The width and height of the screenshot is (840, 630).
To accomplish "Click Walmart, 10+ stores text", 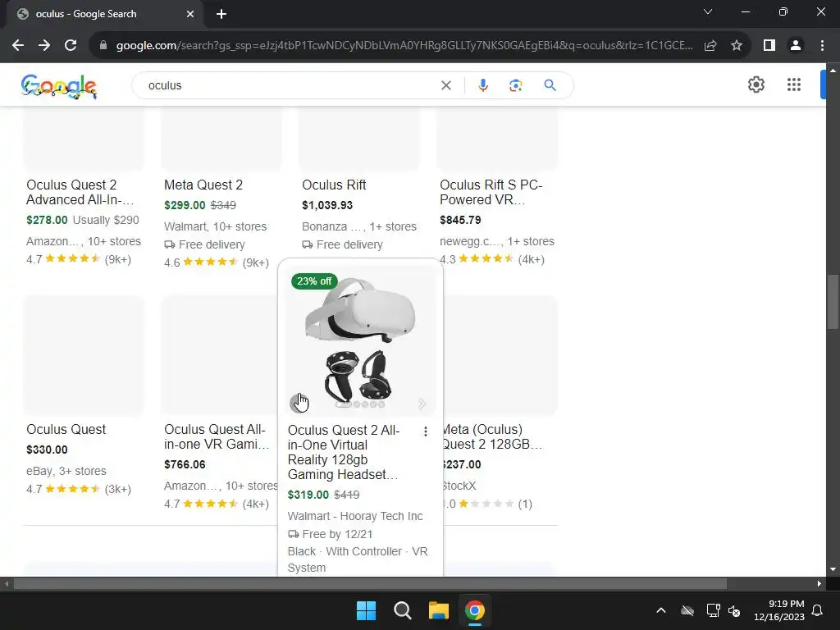I will click(x=215, y=226).
